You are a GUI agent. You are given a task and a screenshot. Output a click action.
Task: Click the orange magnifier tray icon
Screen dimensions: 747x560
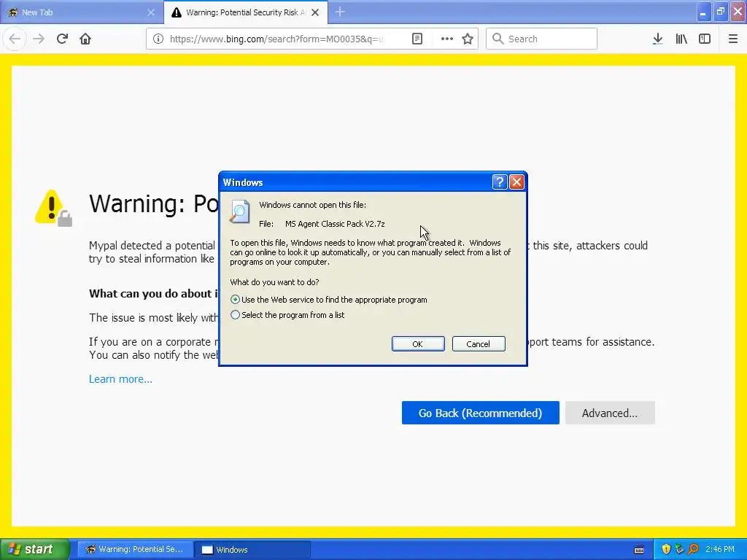click(x=693, y=550)
